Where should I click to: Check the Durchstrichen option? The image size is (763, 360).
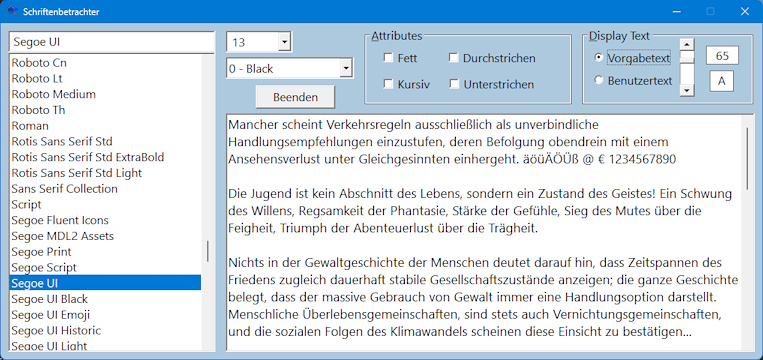pos(454,58)
